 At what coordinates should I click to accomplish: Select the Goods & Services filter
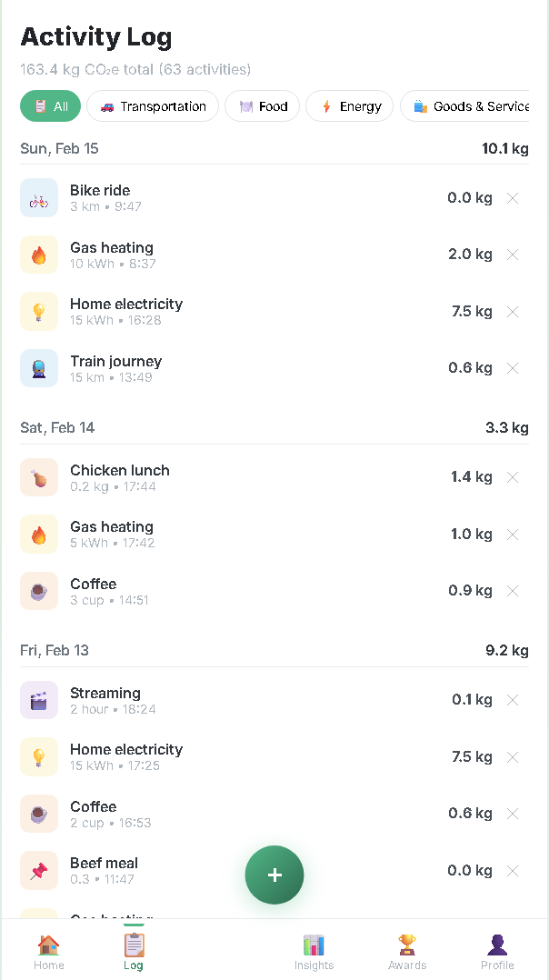click(x=464, y=106)
